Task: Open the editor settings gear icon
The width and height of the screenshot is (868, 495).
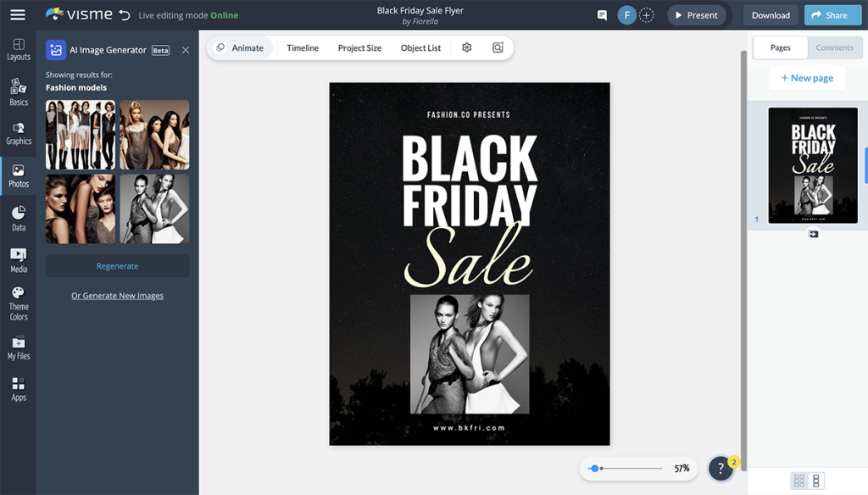Action: click(466, 47)
